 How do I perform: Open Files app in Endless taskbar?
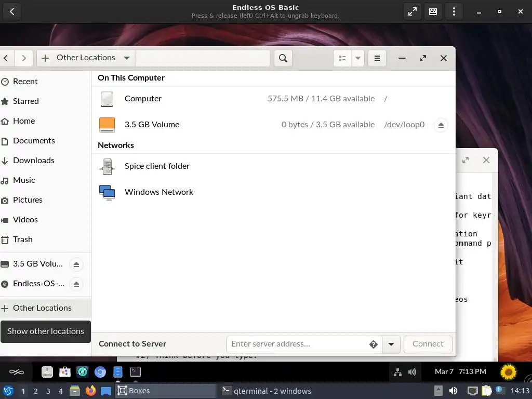point(118,372)
